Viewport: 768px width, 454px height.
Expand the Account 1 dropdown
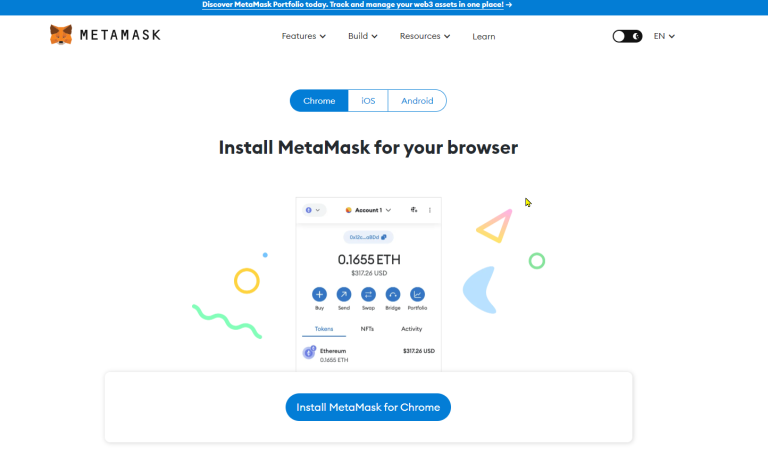coord(368,210)
